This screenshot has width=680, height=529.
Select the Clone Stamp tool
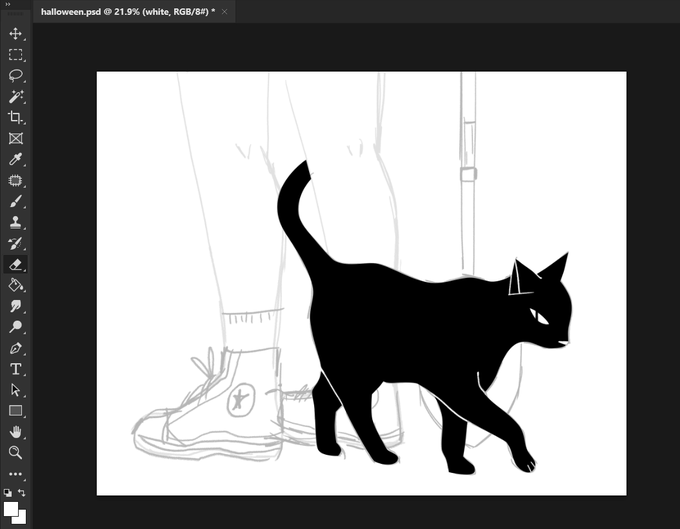(x=16, y=222)
